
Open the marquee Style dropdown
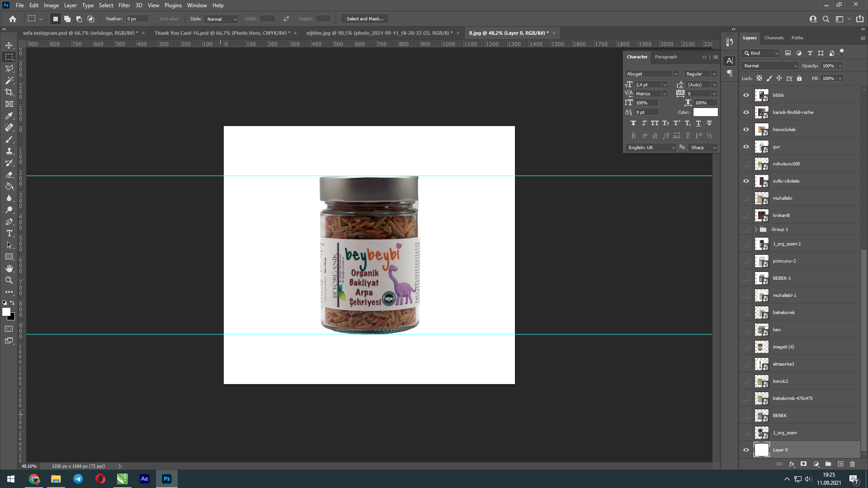pyautogui.click(x=221, y=19)
